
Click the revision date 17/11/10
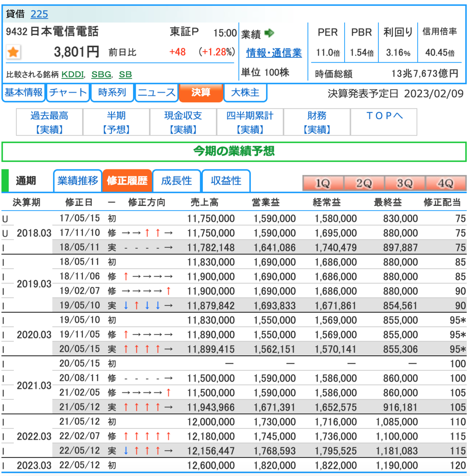point(80,233)
